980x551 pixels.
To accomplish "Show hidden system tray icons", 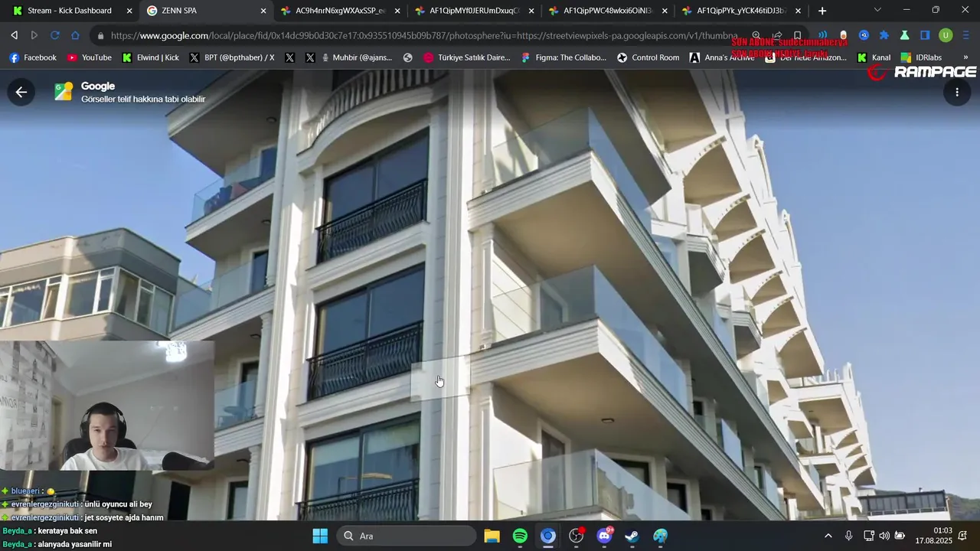I will tap(828, 536).
